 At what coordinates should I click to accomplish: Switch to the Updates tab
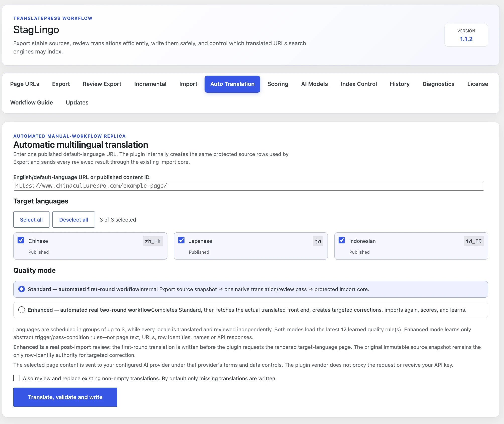coord(77,102)
